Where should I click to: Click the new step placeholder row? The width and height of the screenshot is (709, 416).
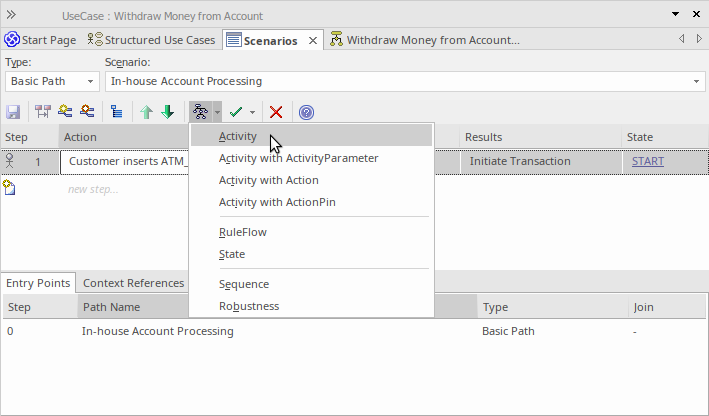[x=93, y=189]
